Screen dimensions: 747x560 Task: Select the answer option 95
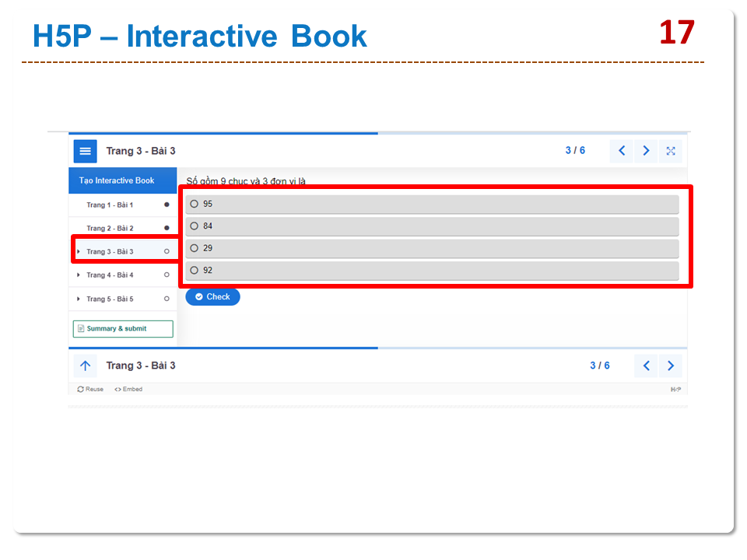195,204
